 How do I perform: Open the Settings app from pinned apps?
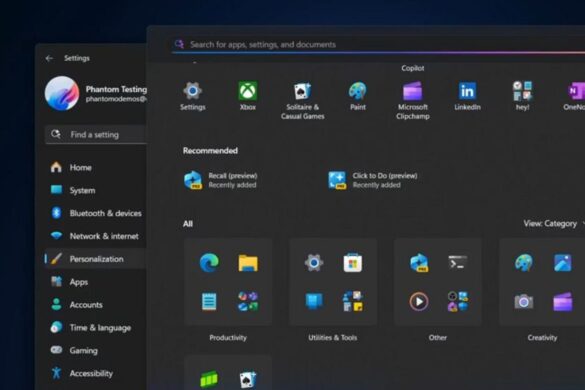[x=193, y=97]
